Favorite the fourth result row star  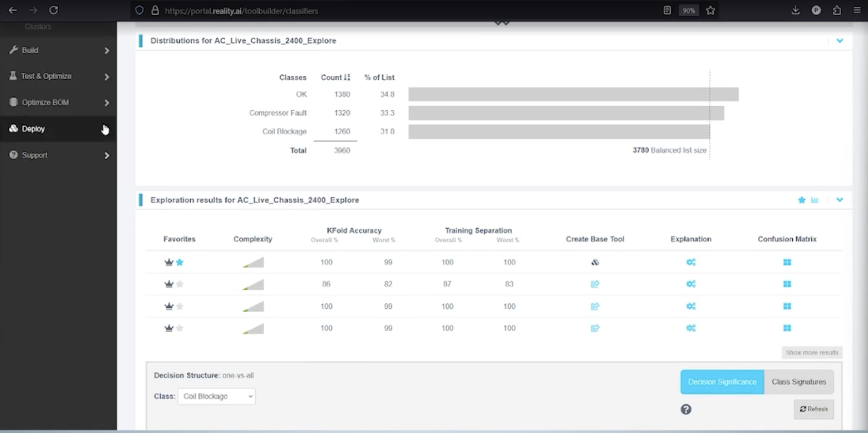[x=180, y=328]
